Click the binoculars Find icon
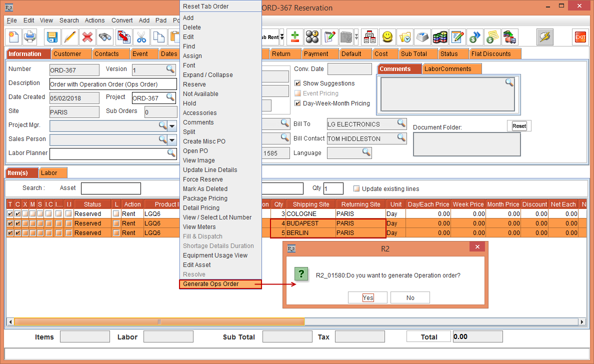This screenshot has width=594, height=364. (105, 37)
